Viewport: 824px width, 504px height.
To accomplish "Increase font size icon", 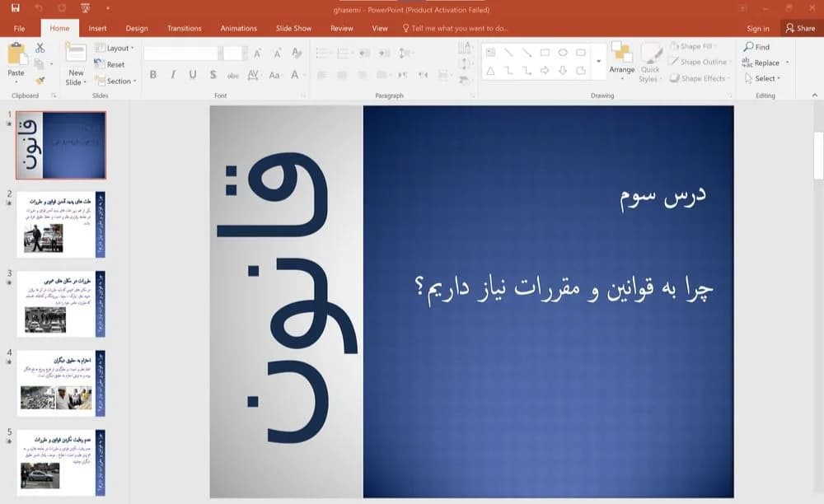I will [257, 53].
